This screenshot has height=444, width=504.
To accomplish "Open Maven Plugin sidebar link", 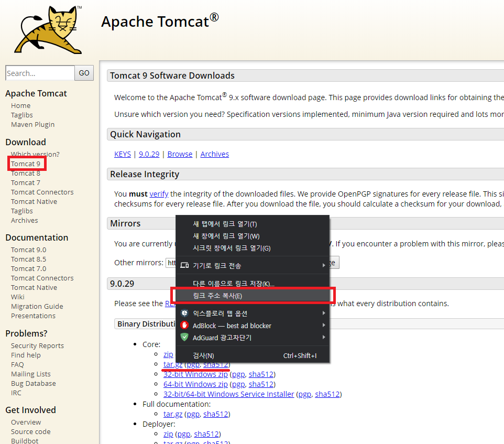I will 32,124.
